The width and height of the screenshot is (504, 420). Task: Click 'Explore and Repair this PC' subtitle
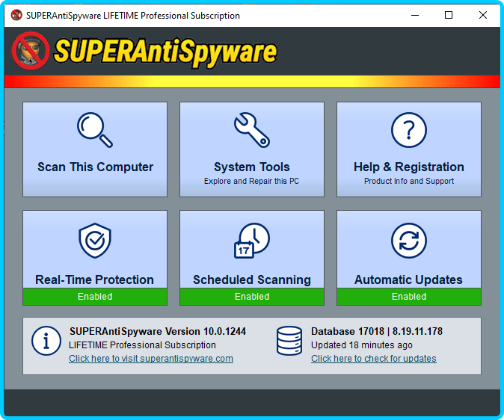pyautogui.click(x=251, y=182)
